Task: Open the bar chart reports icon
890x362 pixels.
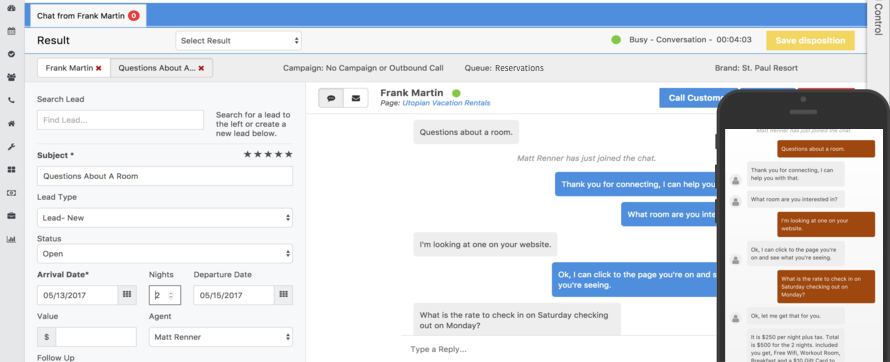Action: 11,239
